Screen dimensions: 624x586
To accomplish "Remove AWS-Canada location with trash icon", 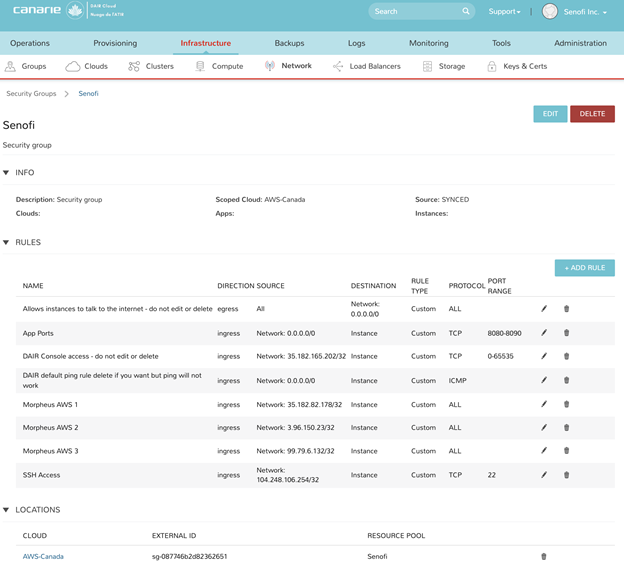I will click(544, 557).
